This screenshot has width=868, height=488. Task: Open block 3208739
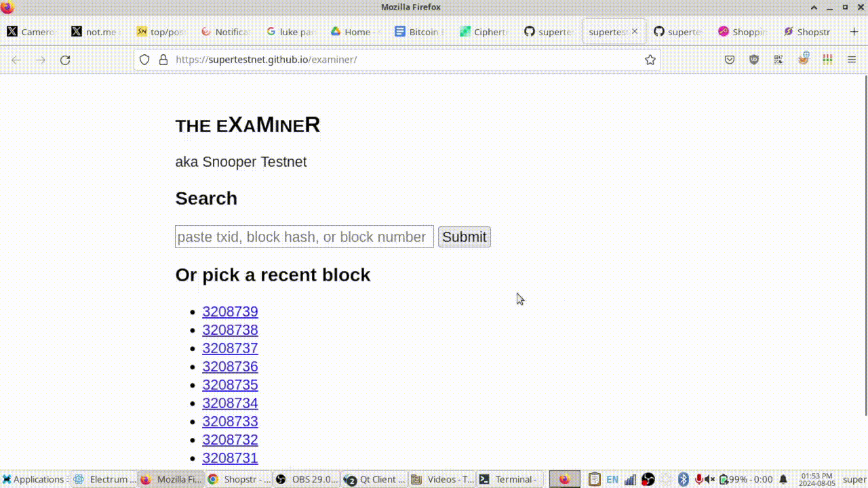tap(230, 311)
